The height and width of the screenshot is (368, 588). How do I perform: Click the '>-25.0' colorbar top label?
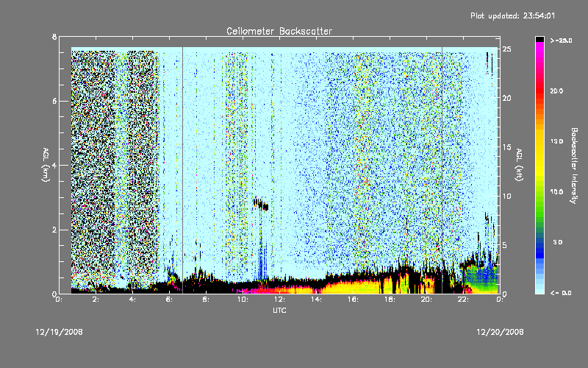point(562,40)
